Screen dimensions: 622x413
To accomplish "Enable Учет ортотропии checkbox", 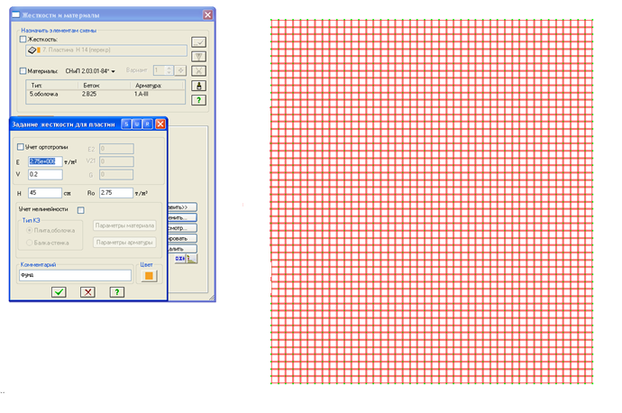I will [21, 147].
